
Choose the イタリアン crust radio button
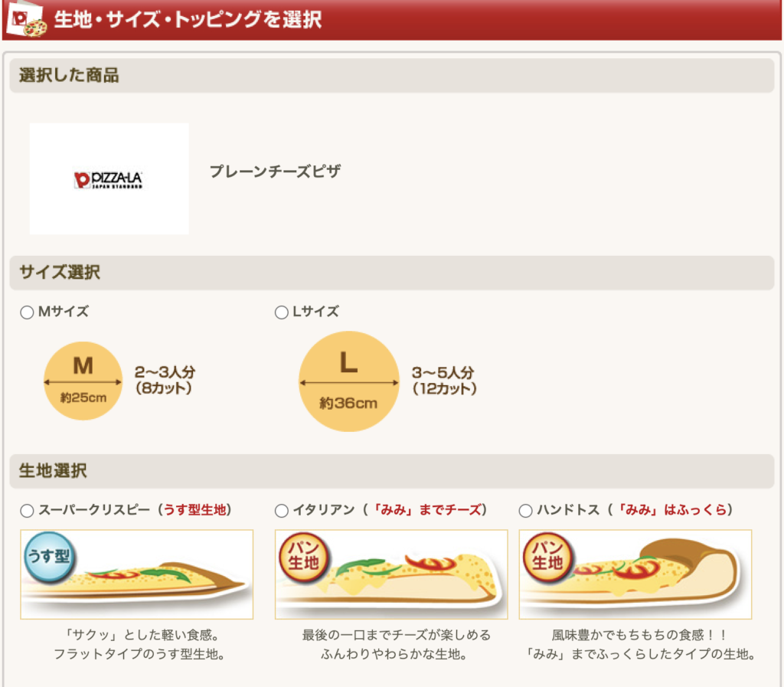tap(281, 511)
